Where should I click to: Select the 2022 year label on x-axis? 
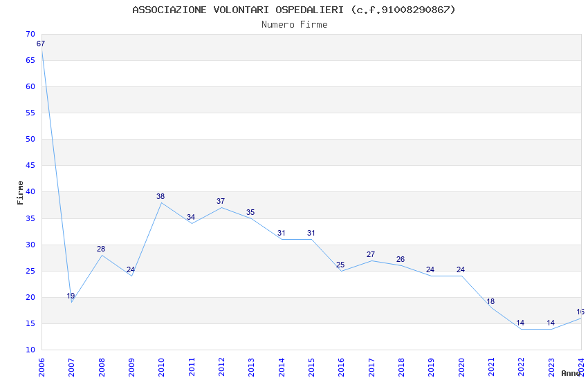tap(522, 368)
